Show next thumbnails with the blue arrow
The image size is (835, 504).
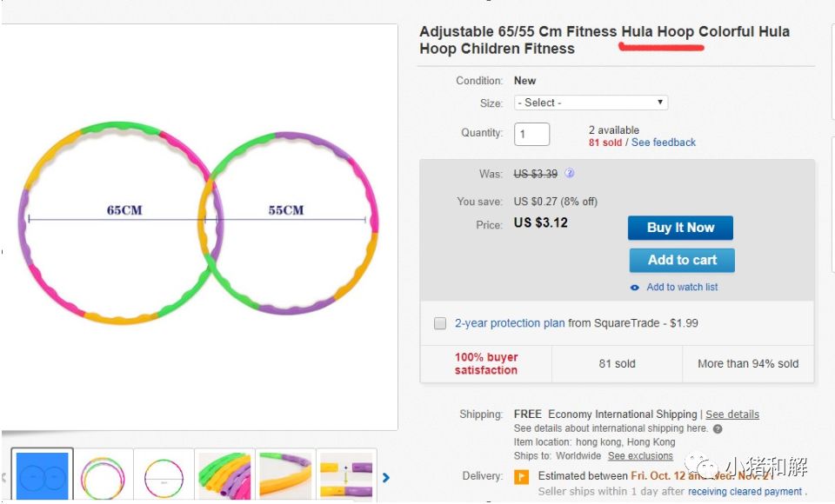point(386,476)
